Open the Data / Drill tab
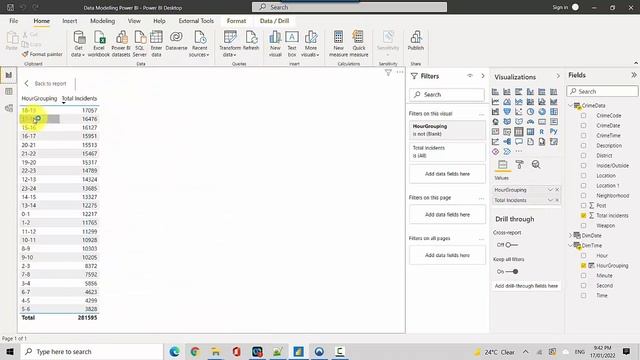The height and width of the screenshot is (360, 640). point(274,21)
